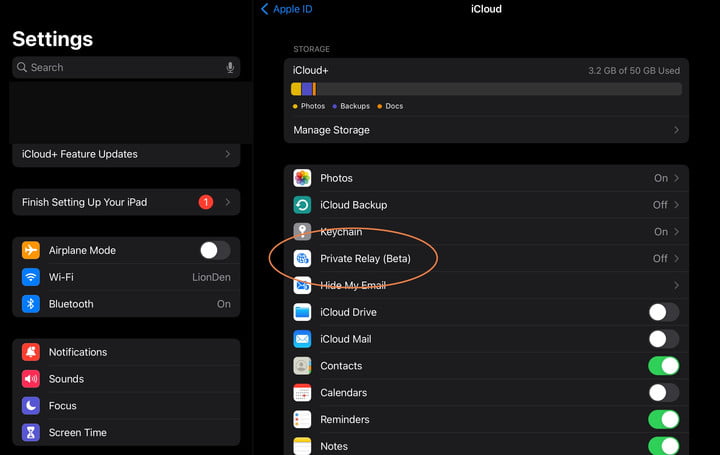Tap Finish Setting Up Your iPad

point(126,202)
